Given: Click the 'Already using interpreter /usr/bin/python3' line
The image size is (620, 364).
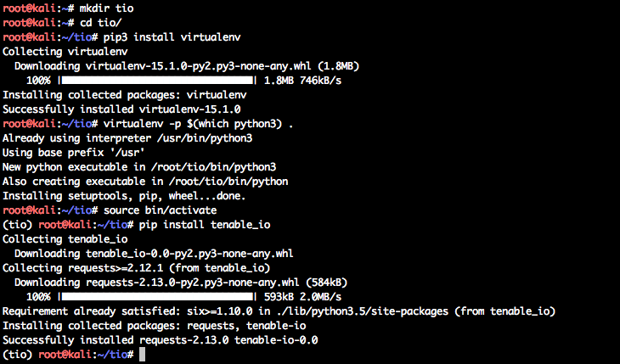Looking at the screenshot, I should [127, 138].
